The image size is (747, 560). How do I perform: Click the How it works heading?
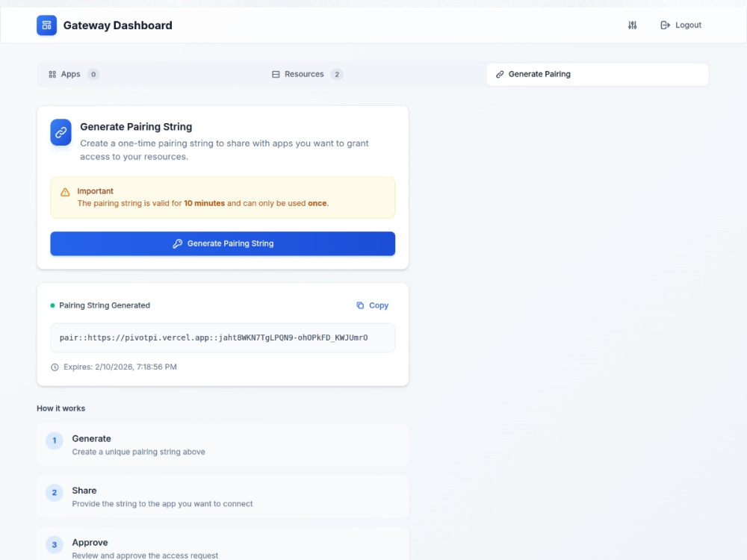(x=61, y=408)
